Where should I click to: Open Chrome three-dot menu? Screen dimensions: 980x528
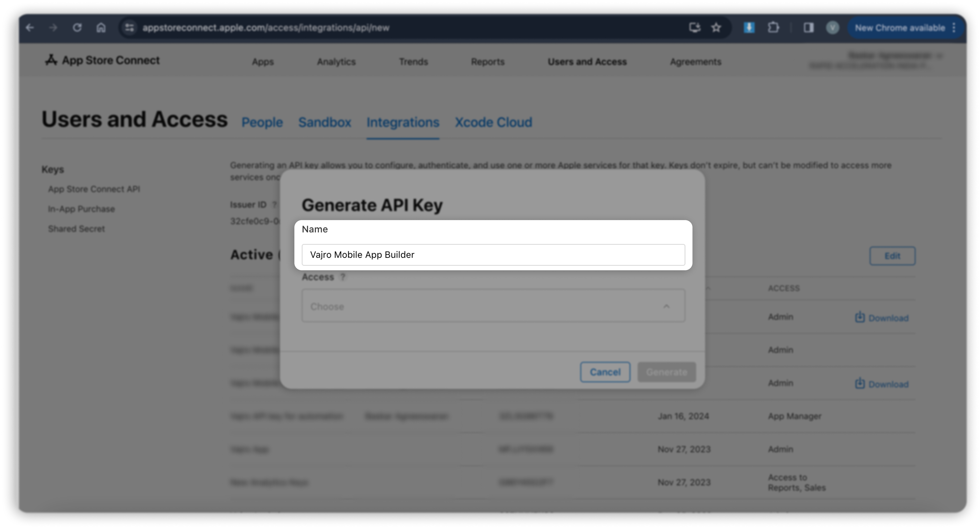pyautogui.click(x=954, y=28)
